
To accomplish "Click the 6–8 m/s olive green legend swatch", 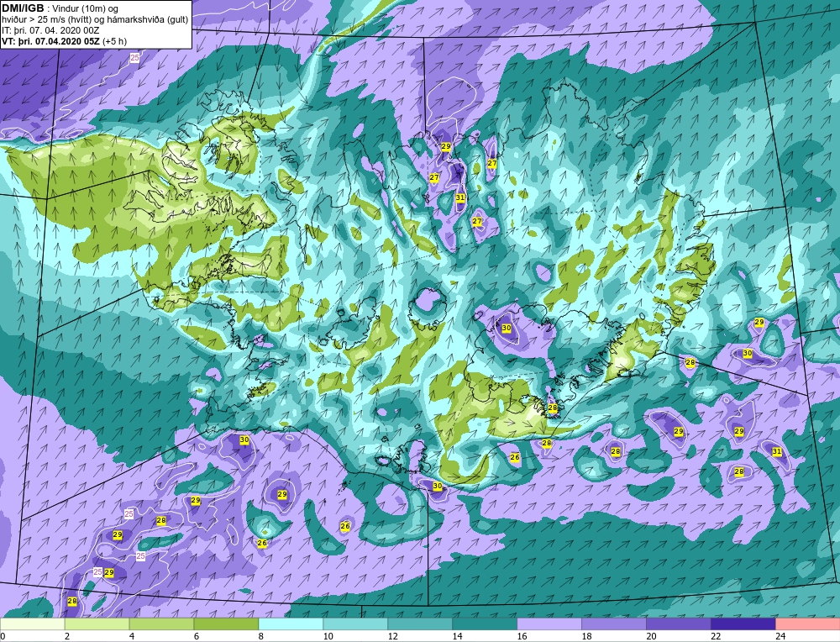I will tap(226, 624).
